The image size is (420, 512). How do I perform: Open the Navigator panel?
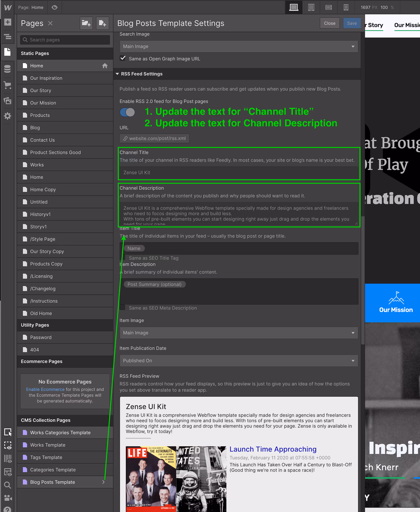tap(8, 37)
